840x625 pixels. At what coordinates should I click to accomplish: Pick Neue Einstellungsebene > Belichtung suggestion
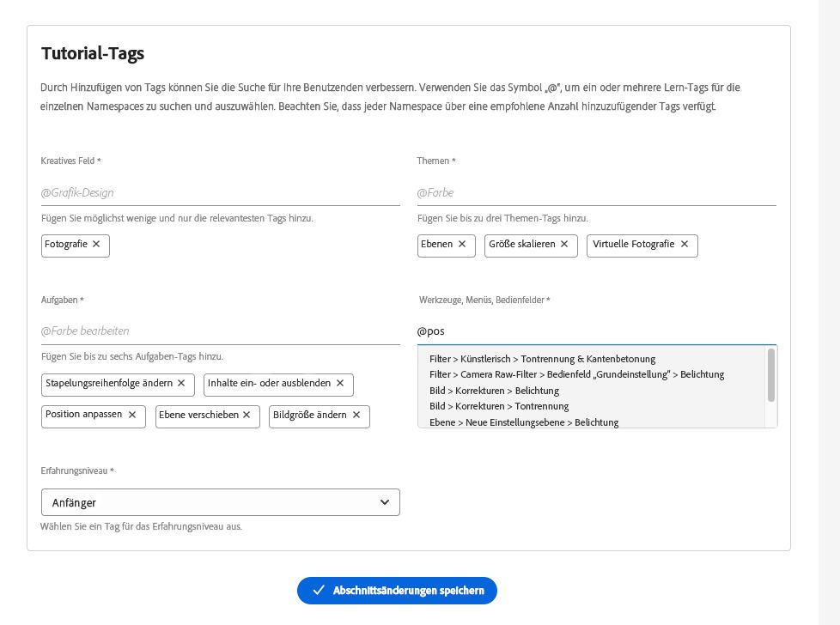click(523, 422)
